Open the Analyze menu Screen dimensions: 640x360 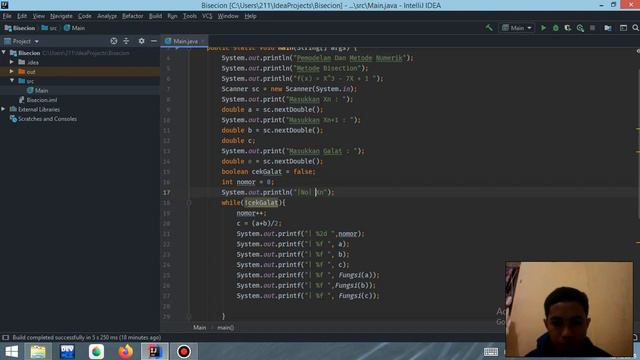107,16
